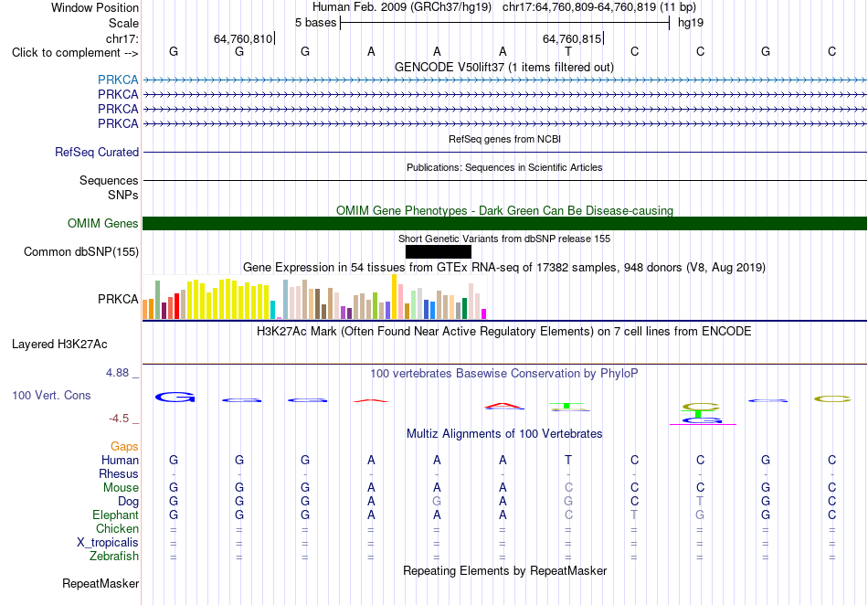868x605 pixels.
Task: Click the faded T in the Elephant row
Action: coord(634,515)
